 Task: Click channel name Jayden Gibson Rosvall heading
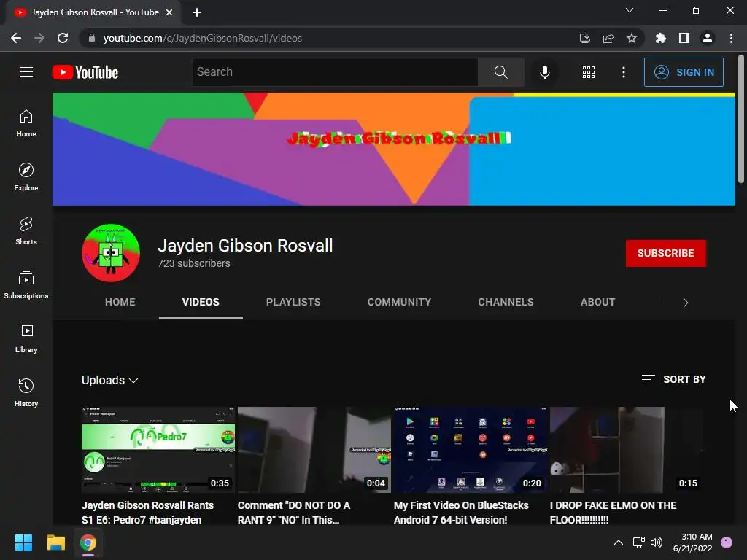point(245,246)
